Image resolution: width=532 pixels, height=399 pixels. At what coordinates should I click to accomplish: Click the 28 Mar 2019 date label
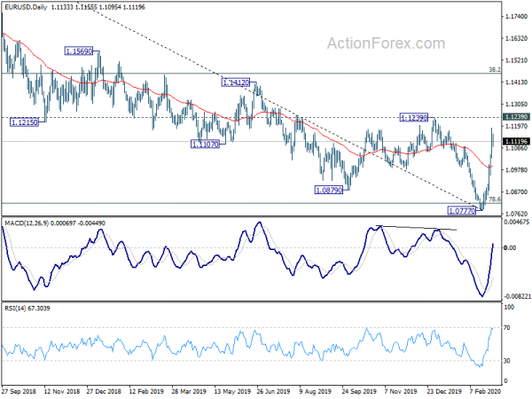(x=189, y=391)
